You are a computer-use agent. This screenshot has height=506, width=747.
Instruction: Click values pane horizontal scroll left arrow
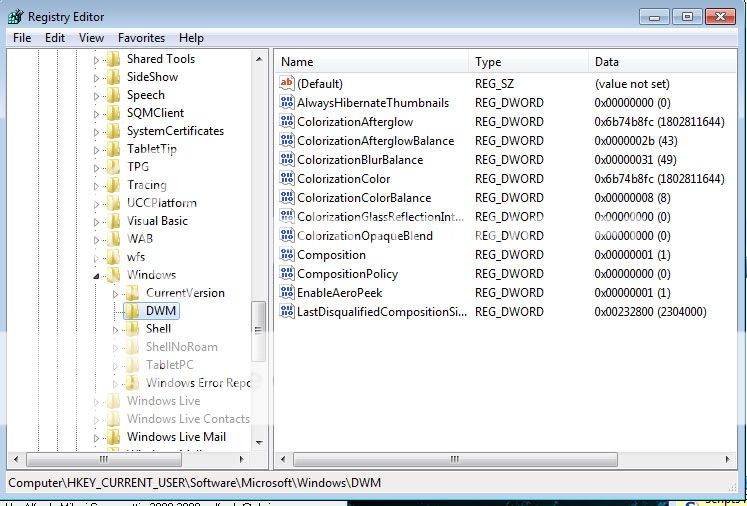(283, 459)
